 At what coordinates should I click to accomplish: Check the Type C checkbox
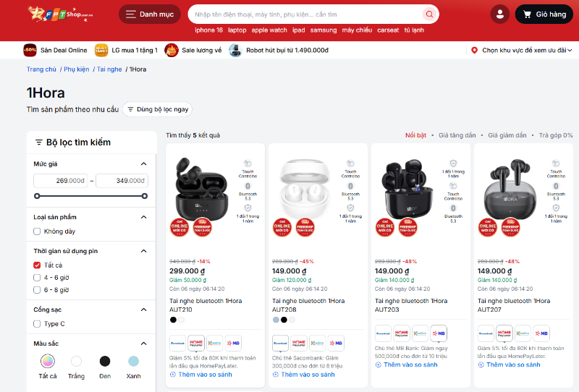pos(37,324)
